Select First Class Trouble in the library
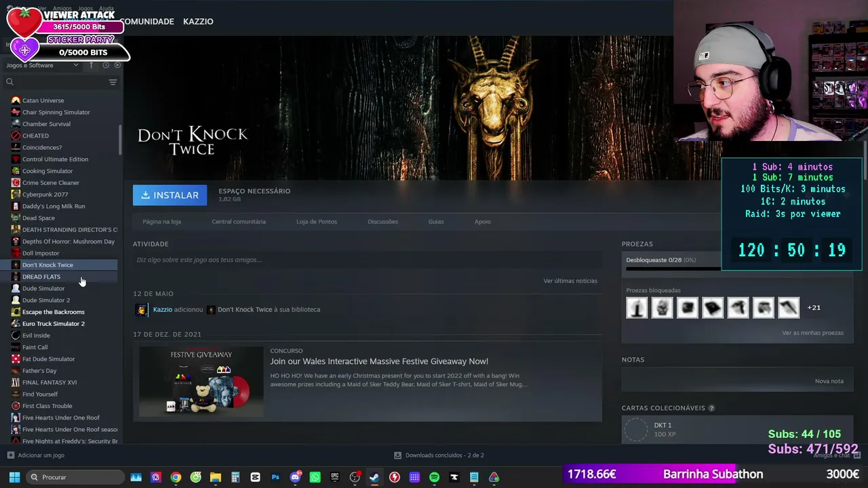This screenshot has height=488, width=868. 47,406
